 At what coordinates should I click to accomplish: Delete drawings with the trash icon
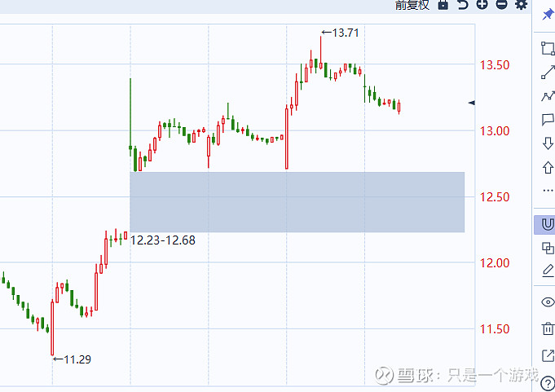click(x=548, y=328)
